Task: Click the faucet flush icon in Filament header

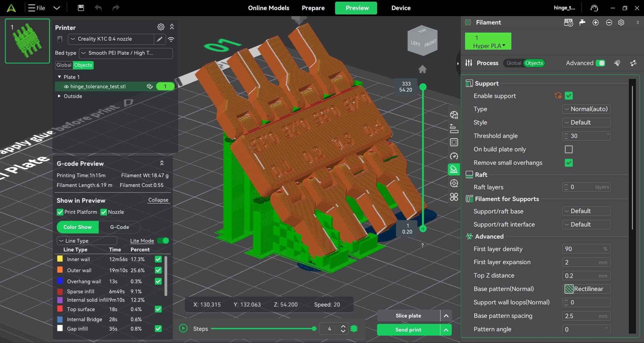Action: [582, 22]
